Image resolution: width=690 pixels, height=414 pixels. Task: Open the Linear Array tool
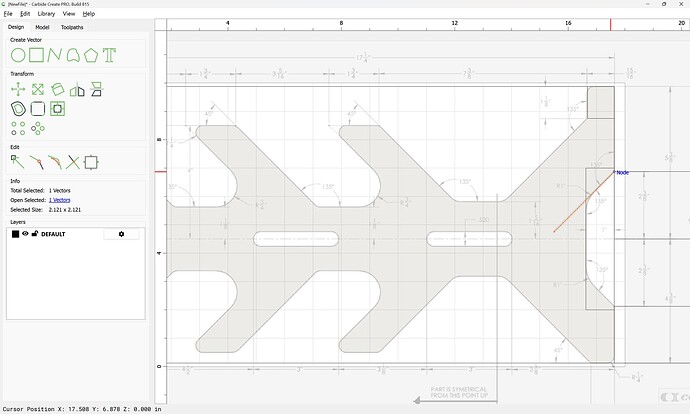coord(18,128)
